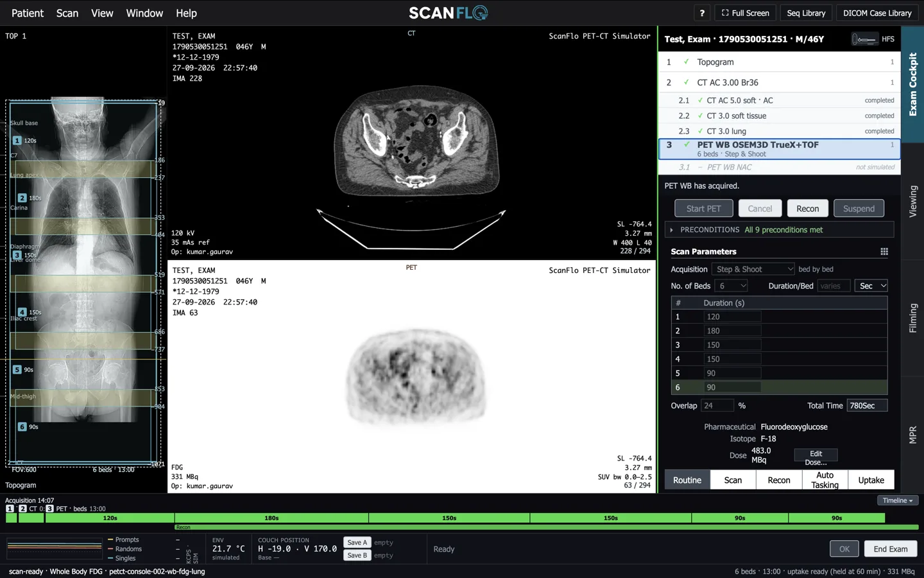The height and width of the screenshot is (578, 924).
Task: Open the Seq Library
Action: point(806,13)
